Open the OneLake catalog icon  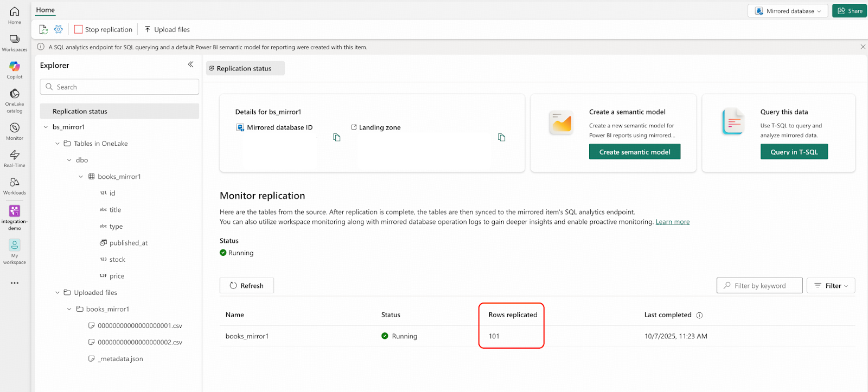click(x=15, y=94)
